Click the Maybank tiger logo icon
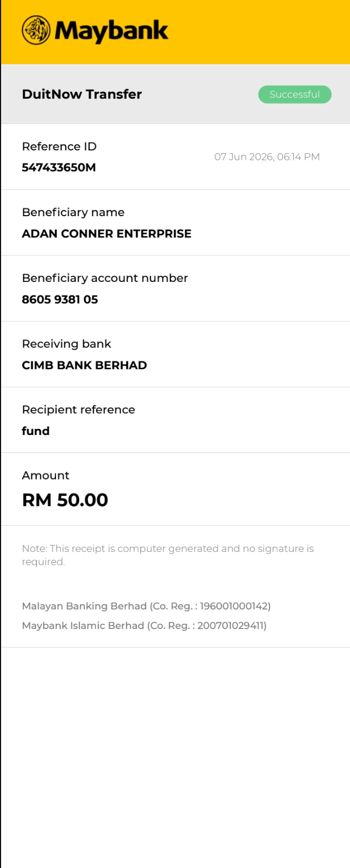Image resolution: width=350 pixels, height=868 pixels. click(36, 30)
